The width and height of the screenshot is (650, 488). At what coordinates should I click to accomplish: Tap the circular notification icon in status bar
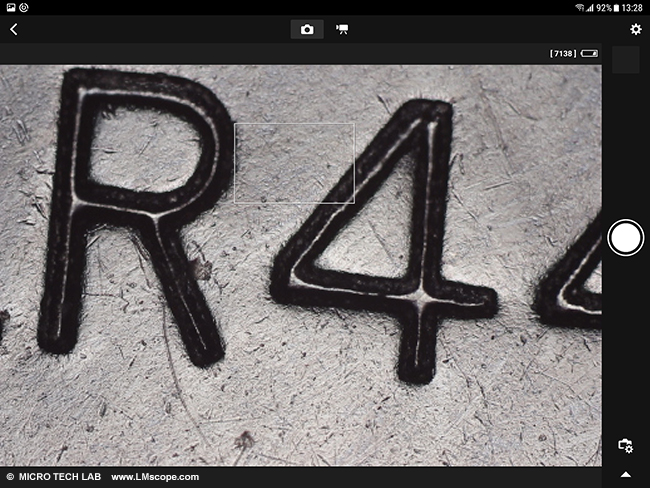24,7
